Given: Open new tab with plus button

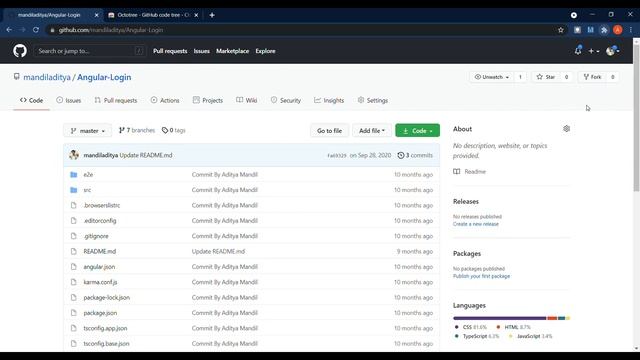Looking at the screenshot, I should pyautogui.click(x=212, y=15).
